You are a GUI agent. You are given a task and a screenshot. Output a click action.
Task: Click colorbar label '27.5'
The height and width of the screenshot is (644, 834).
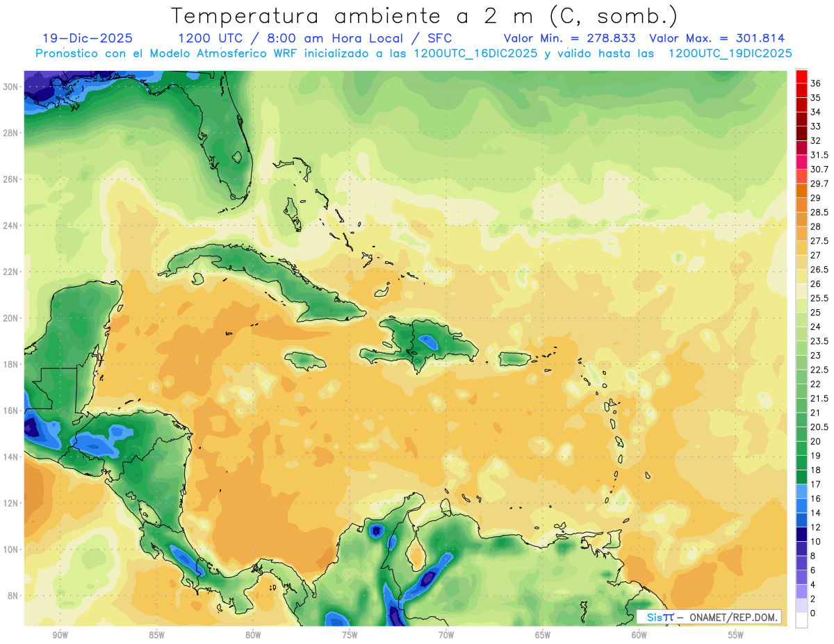[x=819, y=241]
